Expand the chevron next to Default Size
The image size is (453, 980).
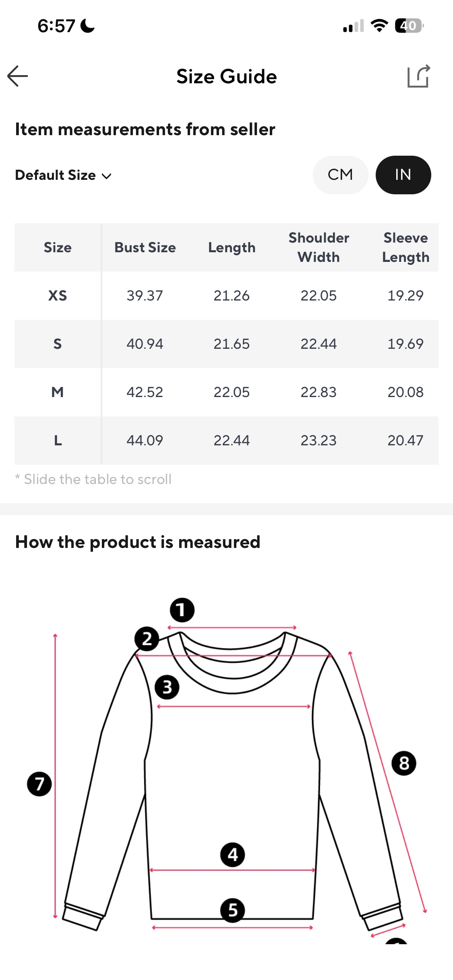(107, 176)
